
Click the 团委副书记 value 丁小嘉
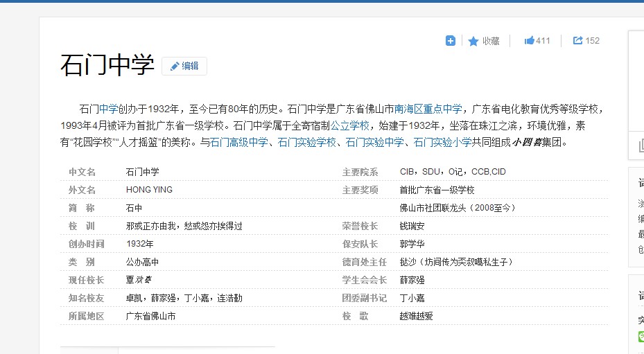pos(412,298)
